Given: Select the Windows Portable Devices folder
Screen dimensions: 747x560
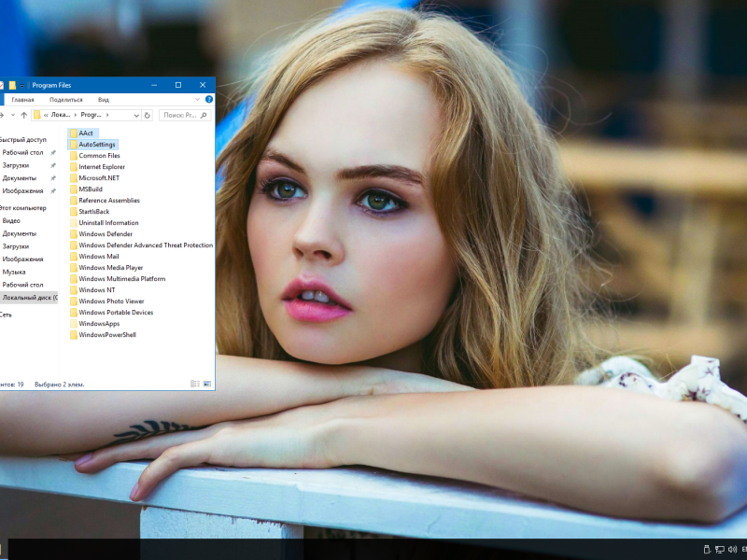Looking at the screenshot, I should 116,313.
